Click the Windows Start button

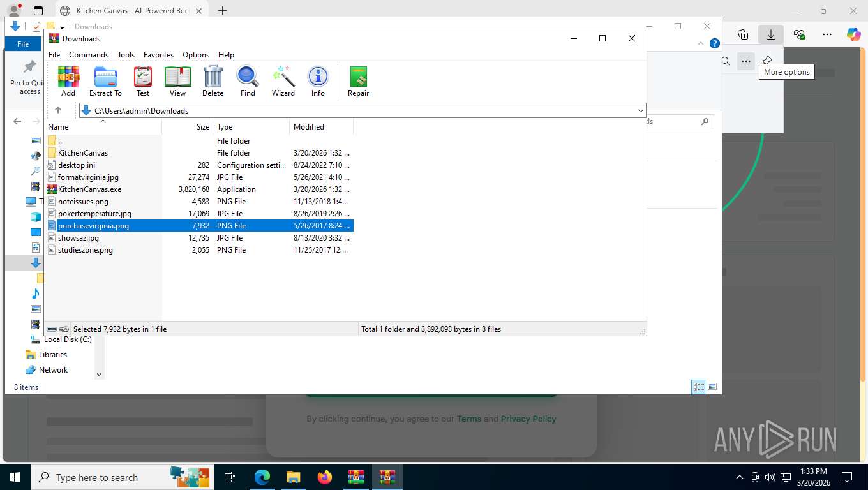15,477
